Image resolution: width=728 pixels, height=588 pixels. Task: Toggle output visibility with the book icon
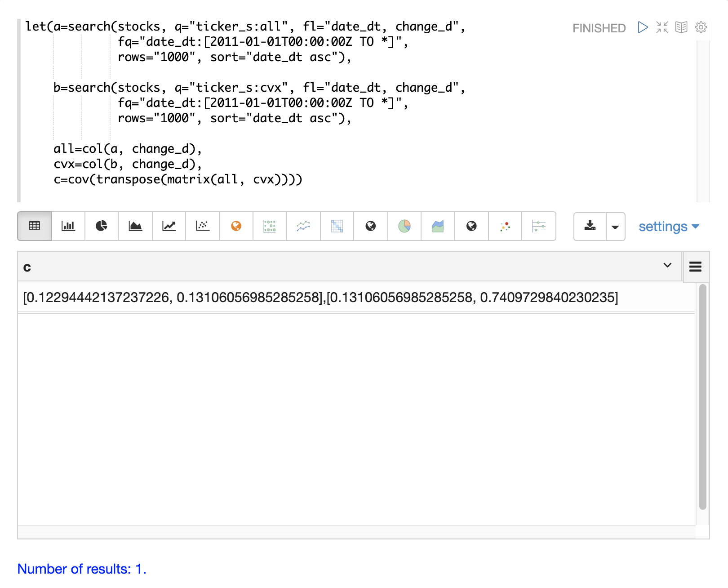coord(681,27)
